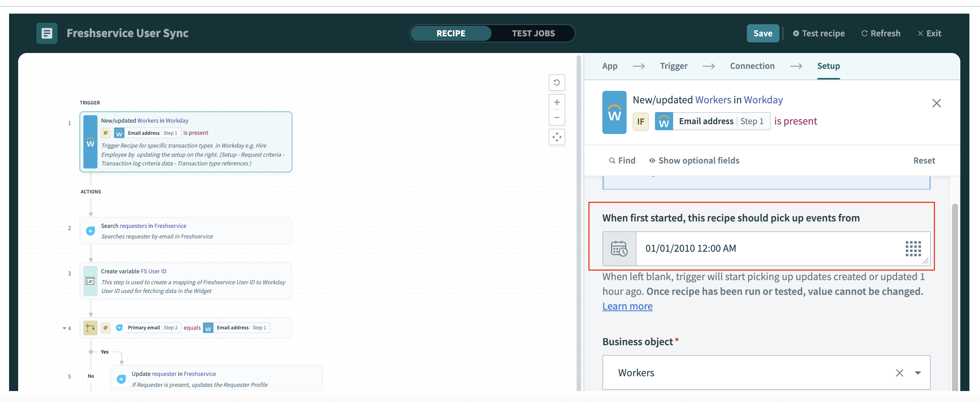Refresh the recipe editor

click(x=881, y=33)
